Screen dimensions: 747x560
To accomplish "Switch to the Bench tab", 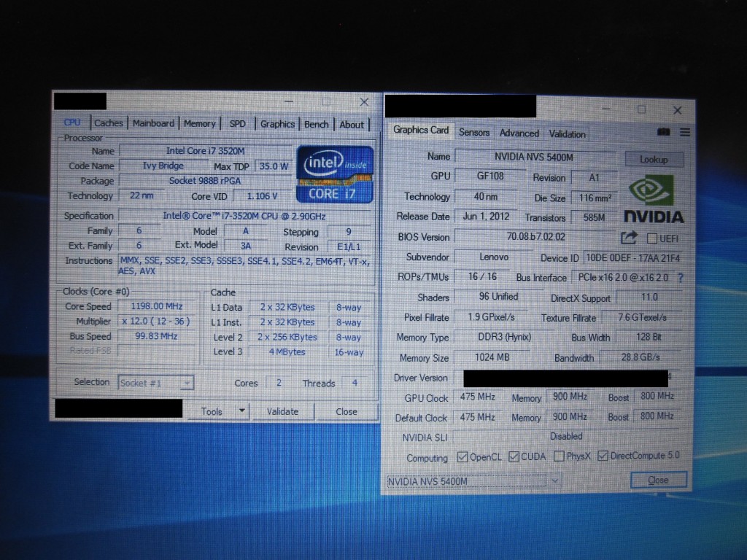I will (317, 124).
